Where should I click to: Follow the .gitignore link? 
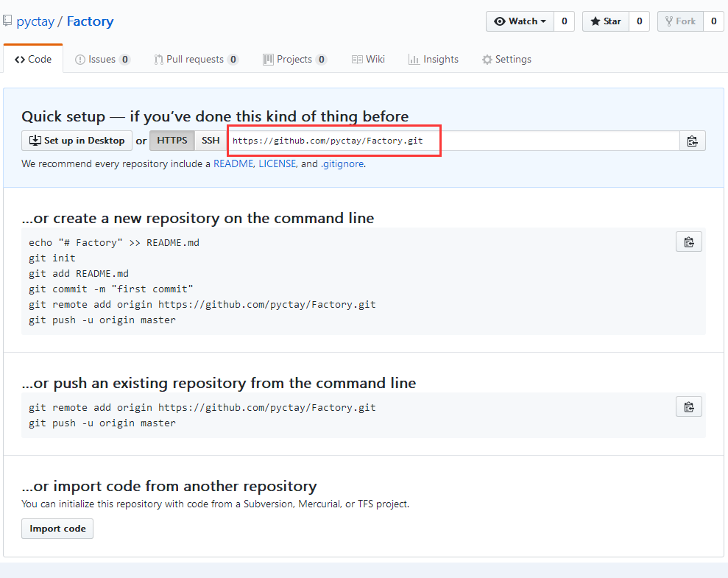[x=342, y=164]
